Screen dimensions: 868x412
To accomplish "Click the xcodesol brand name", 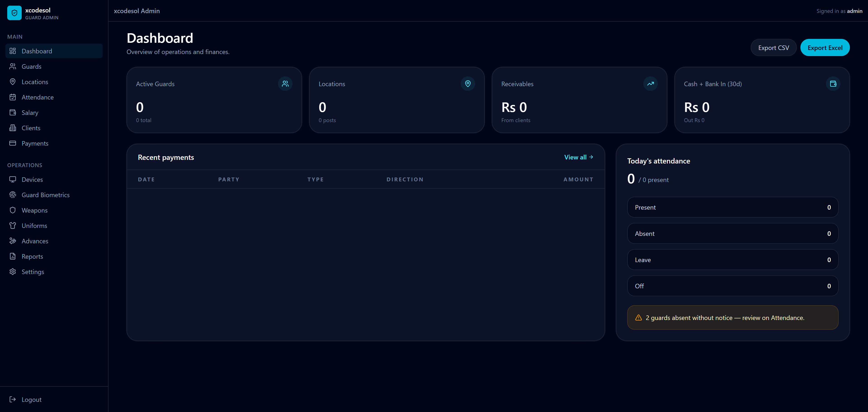I will [38, 10].
